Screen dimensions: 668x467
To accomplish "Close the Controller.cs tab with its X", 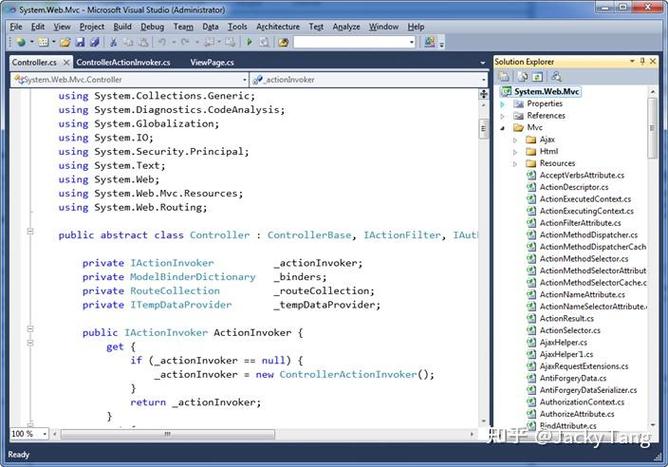I will pyautogui.click(x=66, y=63).
